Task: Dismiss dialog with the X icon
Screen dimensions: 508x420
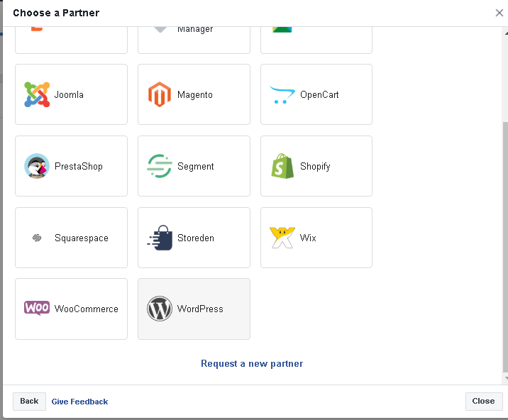Action: [499, 13]
